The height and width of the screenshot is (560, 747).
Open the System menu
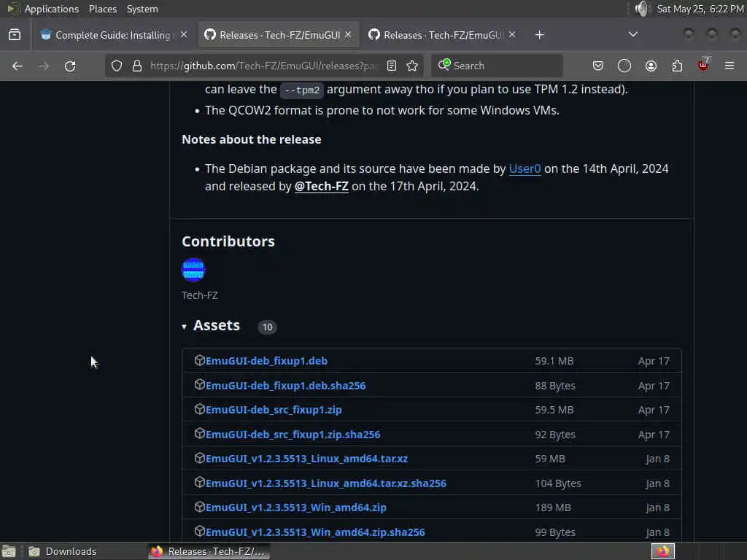point(142,9)
